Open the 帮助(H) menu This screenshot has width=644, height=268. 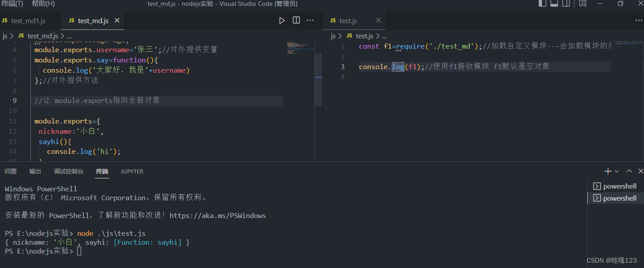pyautogui.click(x=43, y=4)
